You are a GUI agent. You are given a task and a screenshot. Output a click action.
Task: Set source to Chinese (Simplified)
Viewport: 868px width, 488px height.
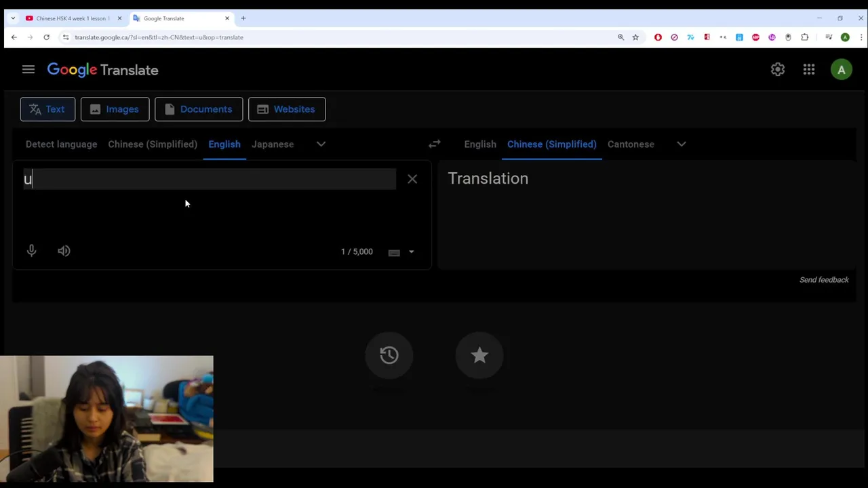coord(153,144)
